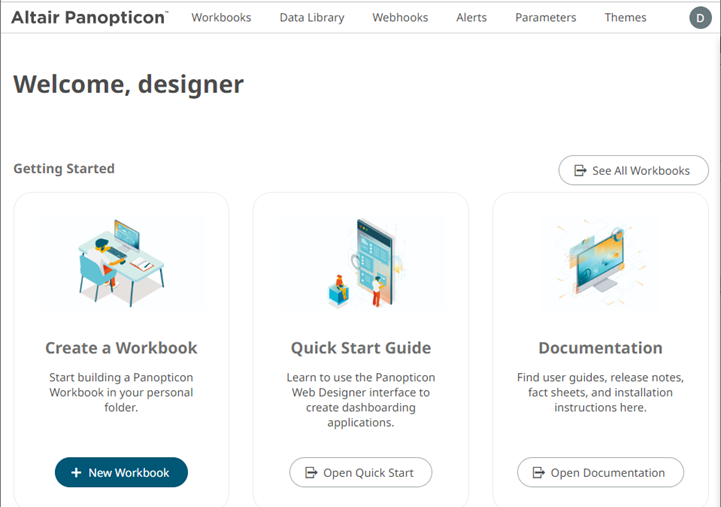Image resolution: width=721 pixels, height=507 pixels.
Task: Click the Welcome, designer heading
Action: point(128,84)
